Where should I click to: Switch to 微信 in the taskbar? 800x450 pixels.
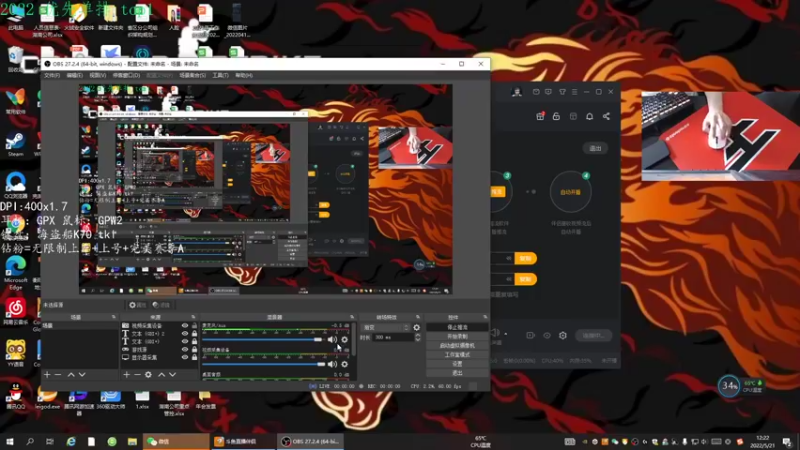(x=176, y=441)
